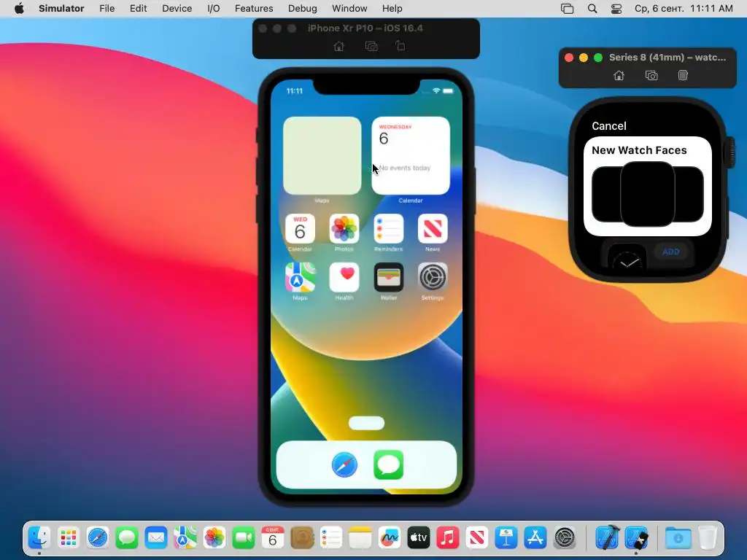Click the Series 8 (41mm) window title

pos(667,57)
